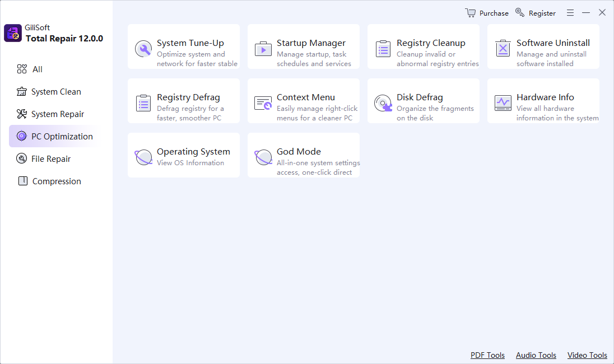Open Operating System title
This screenshot has height=364, width=614.
click(193, 152)
